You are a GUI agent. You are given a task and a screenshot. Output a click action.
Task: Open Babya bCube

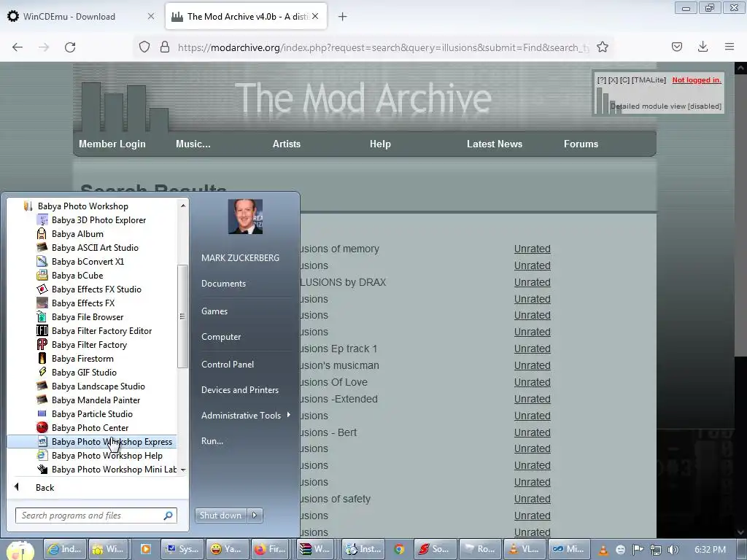[x=70, y=275]
